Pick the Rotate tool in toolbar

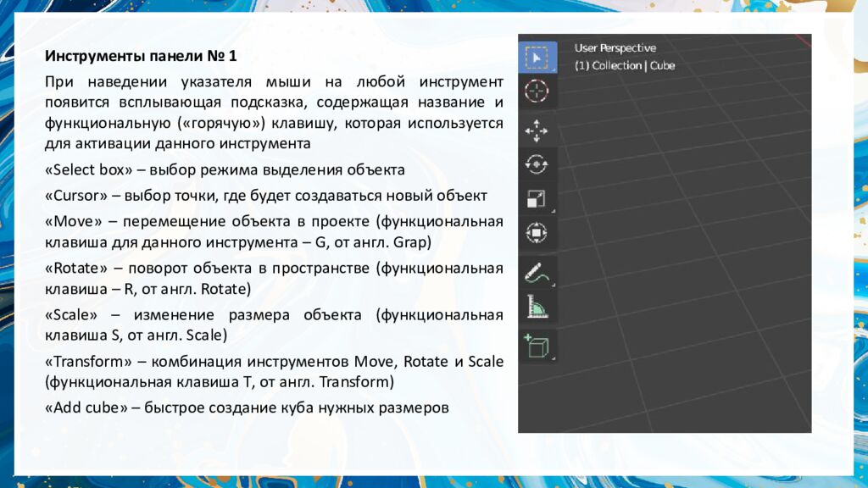point(537,164)
